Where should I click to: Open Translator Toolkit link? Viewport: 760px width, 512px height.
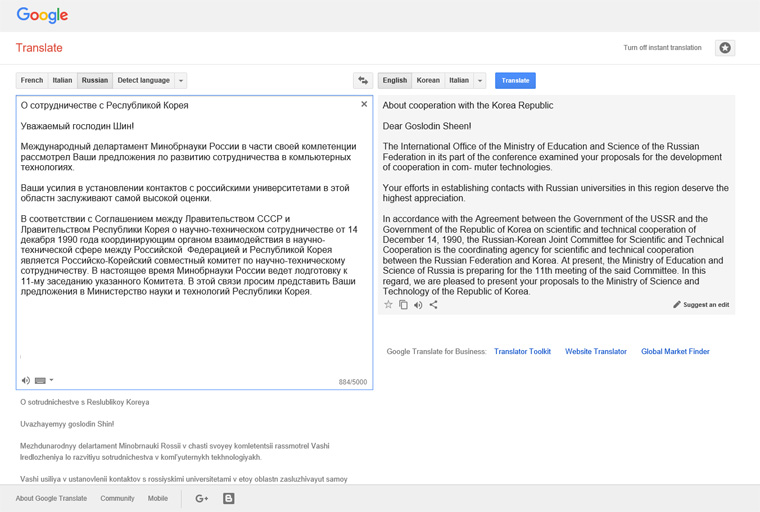[x=522, y=352]
